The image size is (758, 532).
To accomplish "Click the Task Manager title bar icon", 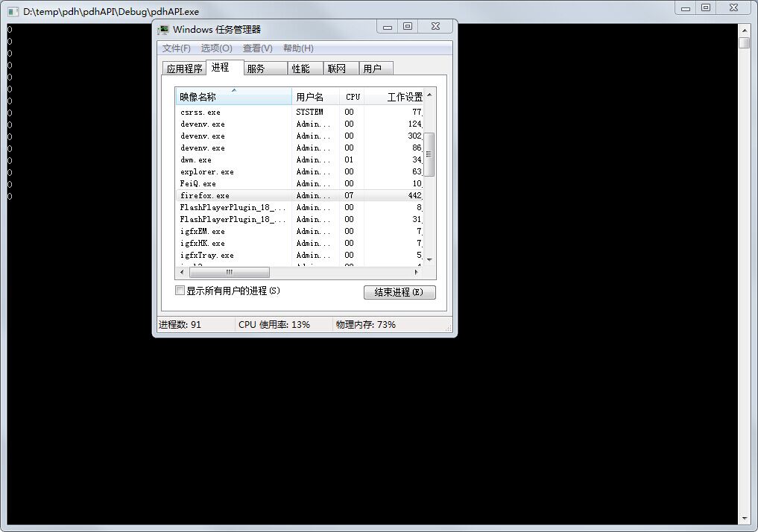I will click(163, 30).
